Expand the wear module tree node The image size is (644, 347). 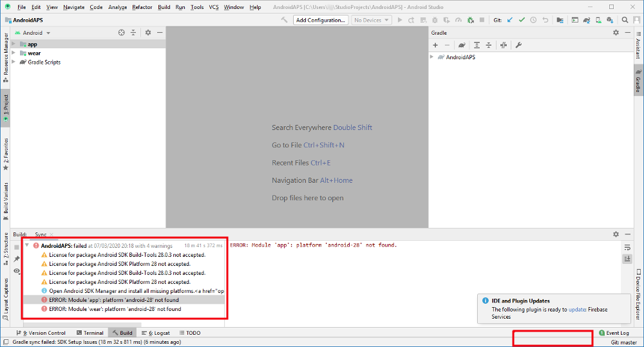click(x=14, y=53)
